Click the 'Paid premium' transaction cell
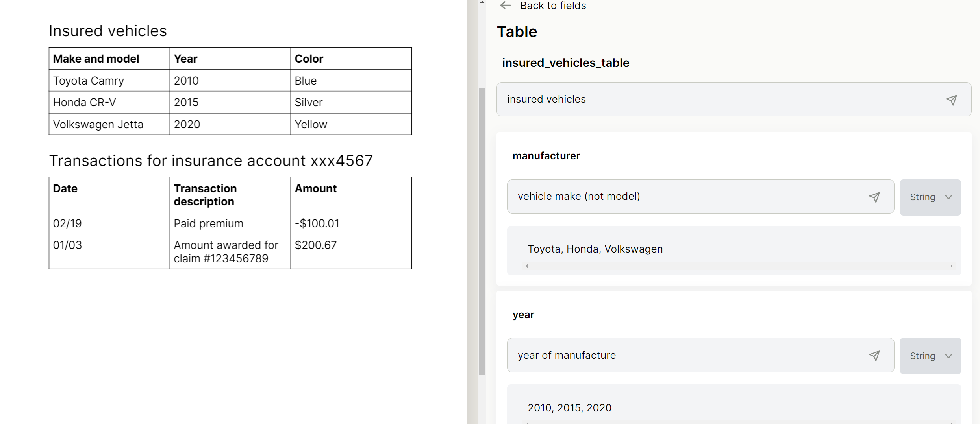This screenshot has width=980, height=424. pyautogui.click(x=230, y=223)
